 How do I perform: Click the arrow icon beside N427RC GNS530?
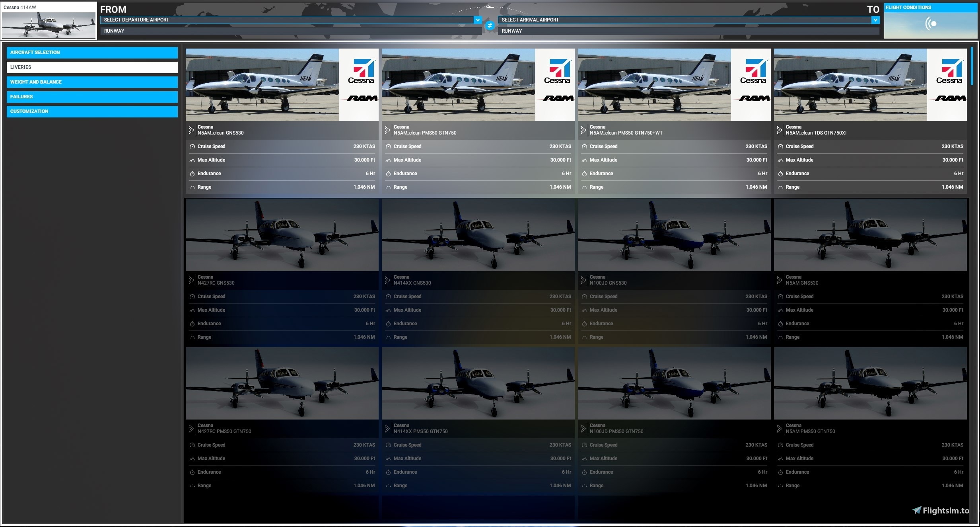click(191, 280)
